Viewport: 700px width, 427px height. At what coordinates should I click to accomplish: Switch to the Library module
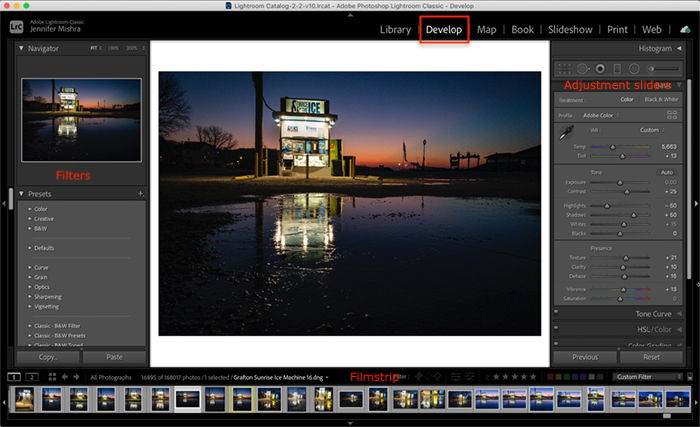coord(395,29)
